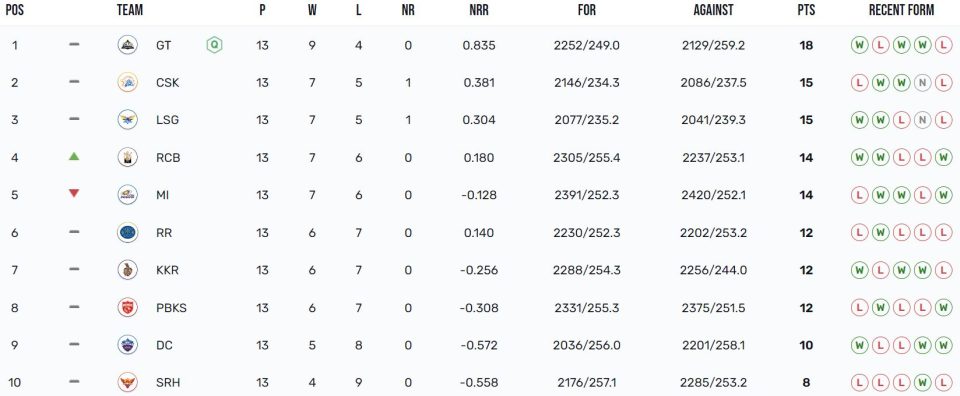Click the SRH team logo
This screenshot has height=396, width=960.
click(128, 383)
